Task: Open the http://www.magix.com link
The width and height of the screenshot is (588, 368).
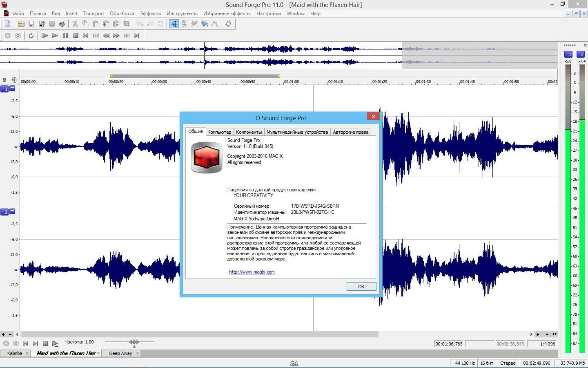Action: (x=252, y=272)
